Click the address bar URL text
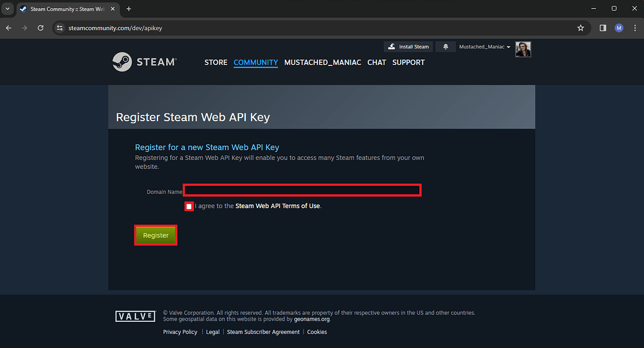This screenshot has height=348, width=644. (115, 28)
